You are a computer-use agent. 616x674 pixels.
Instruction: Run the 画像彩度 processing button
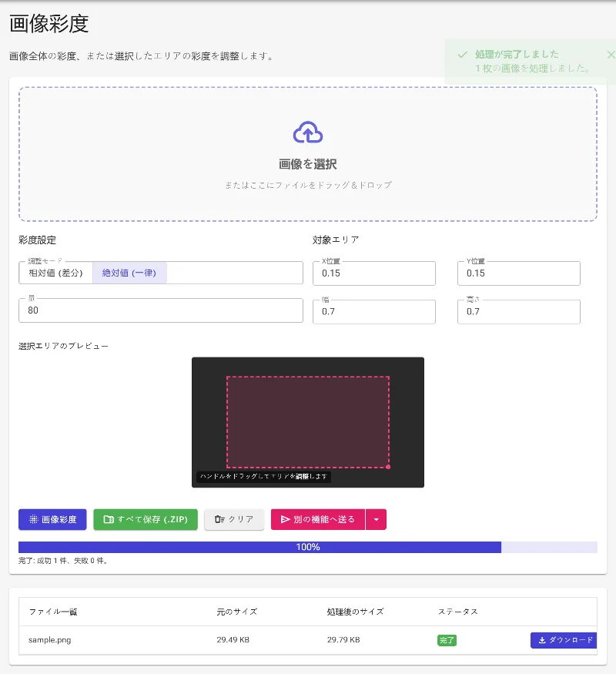pyautogui.click(x=52, y=519)
